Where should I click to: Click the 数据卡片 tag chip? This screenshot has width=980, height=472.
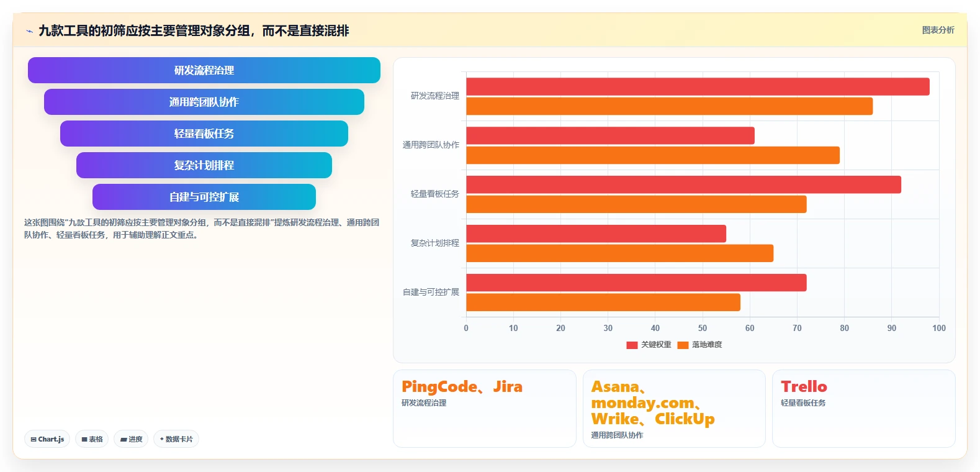(x=176, y=439)
